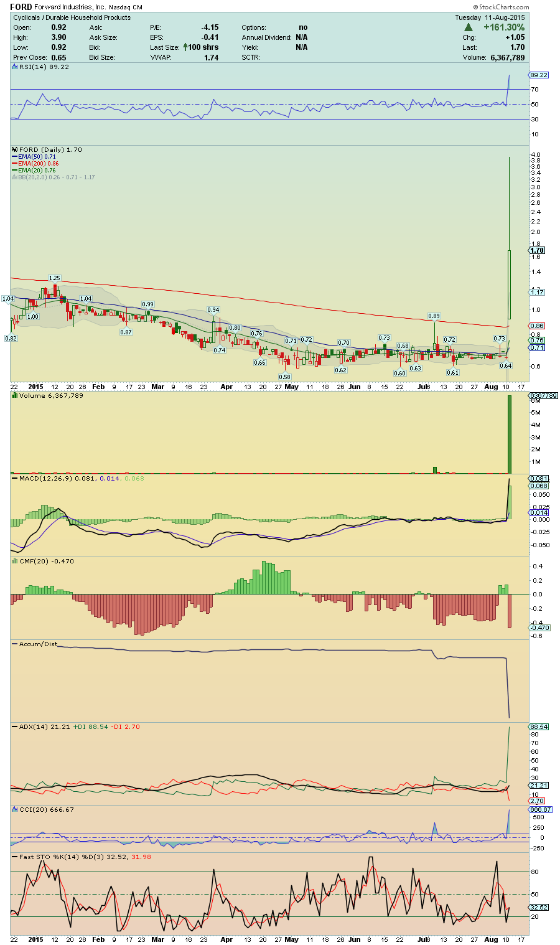Screen dimensions: 560x945
Task: Click the -DI 2.70 legend value
Action: 126,726
